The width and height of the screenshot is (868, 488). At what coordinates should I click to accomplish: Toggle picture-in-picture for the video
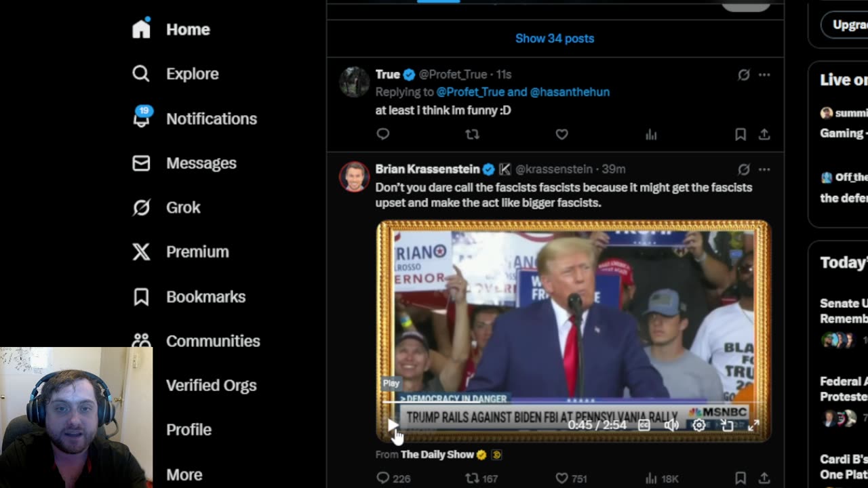click(x=727, y=425)
